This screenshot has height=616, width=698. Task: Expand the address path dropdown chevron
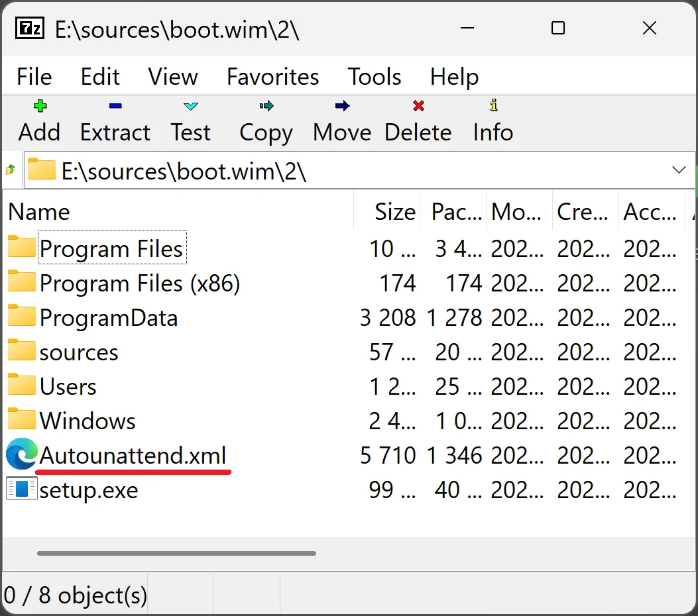point(678,170)
